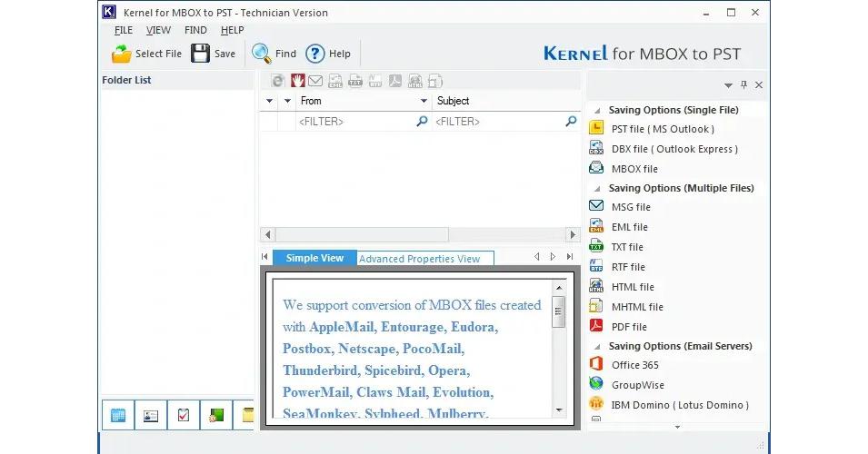Viewport: 868px width, 454px height.
Task: Click the browser view icon in the email toolbar
Action: tap(278, 81)
